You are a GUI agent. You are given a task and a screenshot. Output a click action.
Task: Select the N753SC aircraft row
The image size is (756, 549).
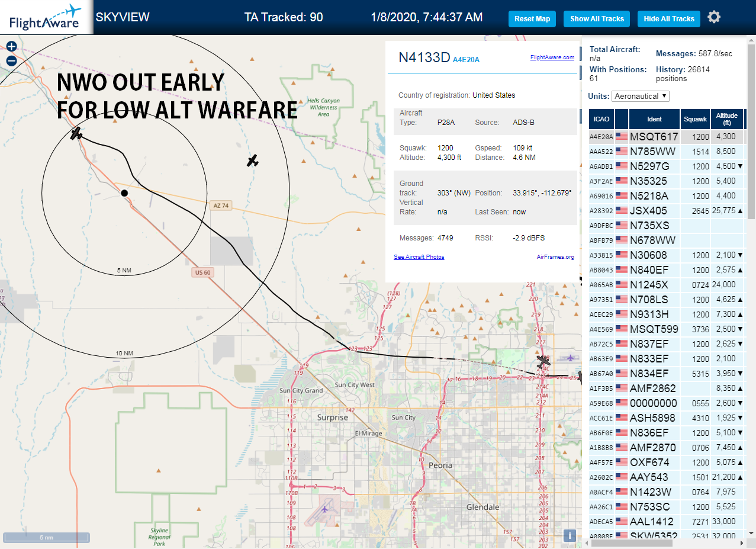pyautogui.click(x=667, y=507)
